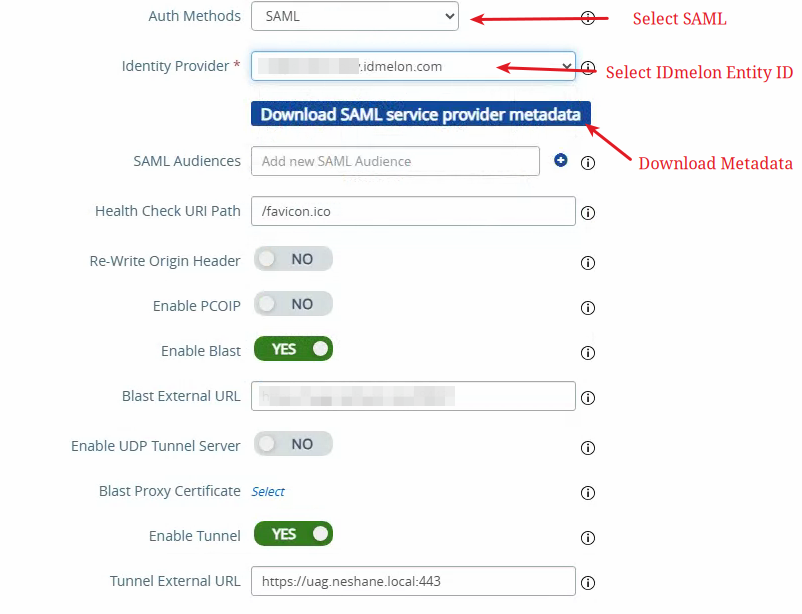The width and height of the screenshot is (802, 614).
Task: Click Select link for Blast Proxy Certificate
Action: tap(268, 492)
